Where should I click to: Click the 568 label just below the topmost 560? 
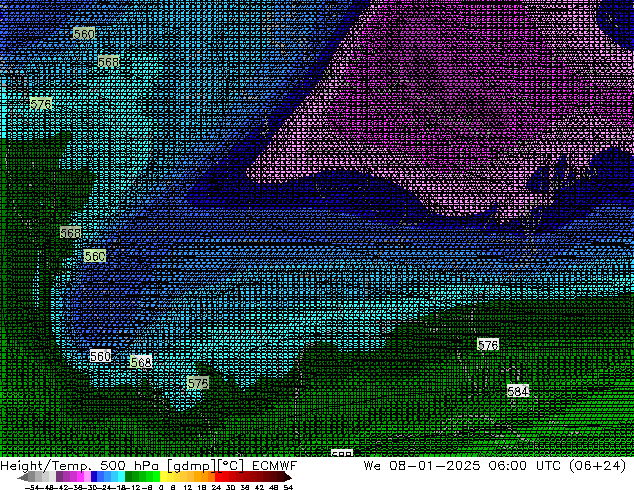108,62
